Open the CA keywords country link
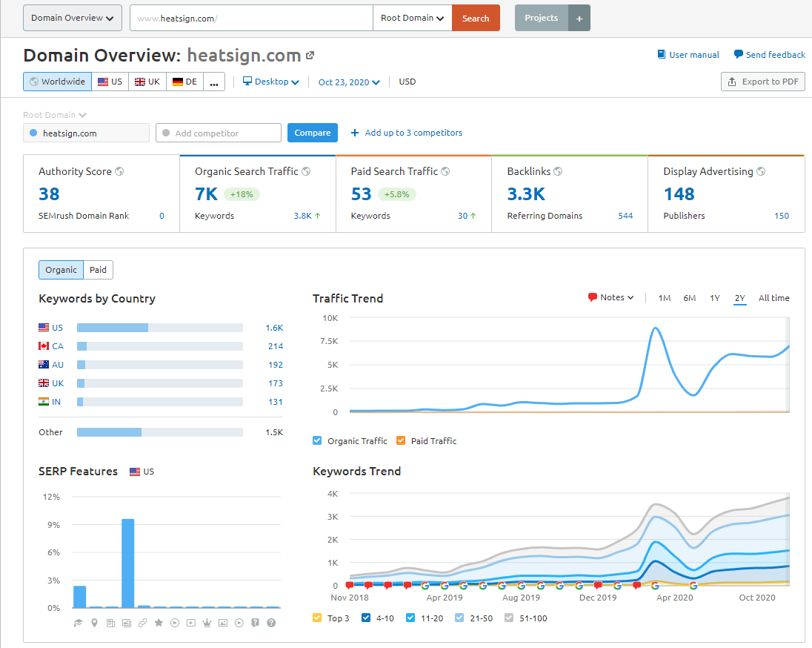 coord(58,346)
